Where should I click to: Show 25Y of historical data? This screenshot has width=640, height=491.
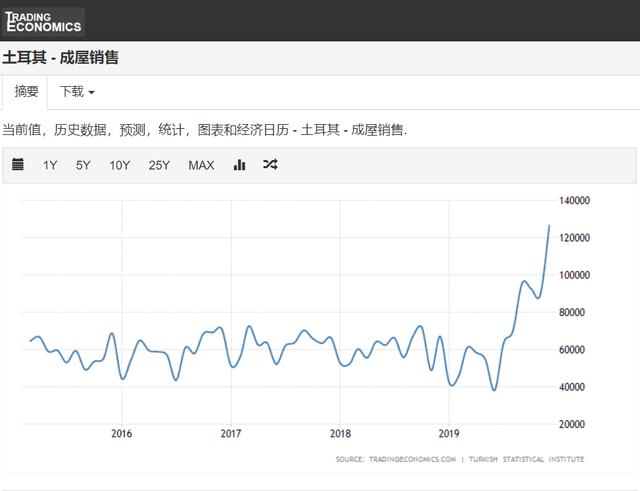pyautogui.click(x=159, y=165)
